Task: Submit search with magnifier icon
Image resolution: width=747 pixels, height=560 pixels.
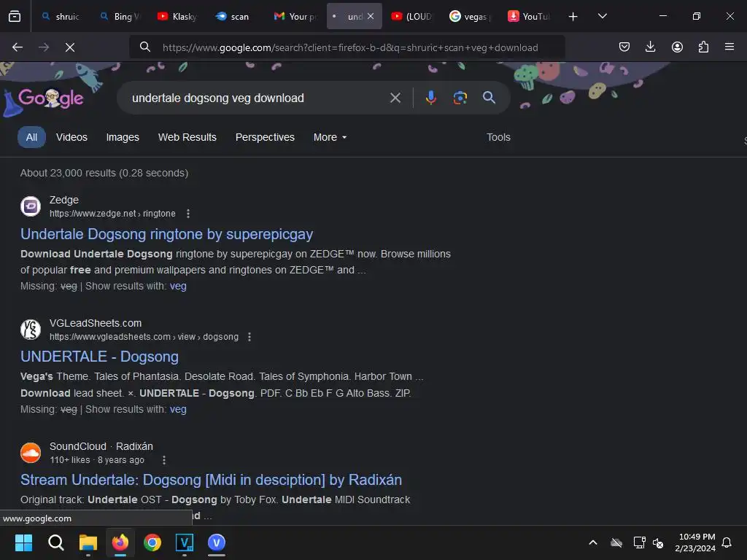Action: click(489, 98)
